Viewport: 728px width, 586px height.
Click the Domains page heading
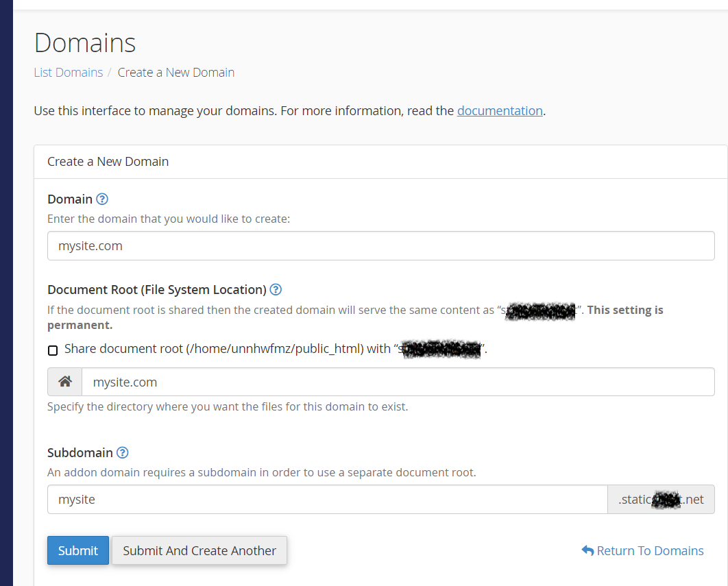point(84,42)
